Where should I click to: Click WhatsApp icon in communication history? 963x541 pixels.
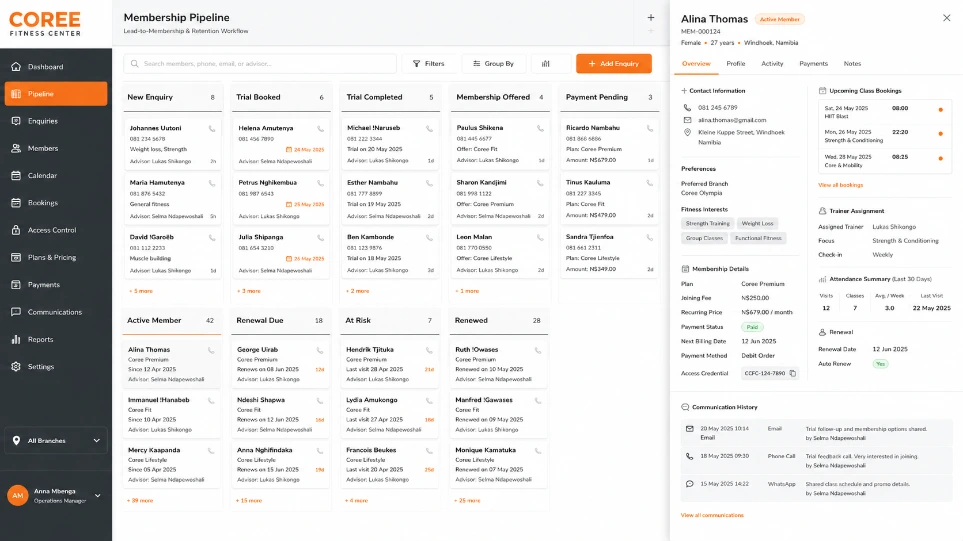[689, 484]
